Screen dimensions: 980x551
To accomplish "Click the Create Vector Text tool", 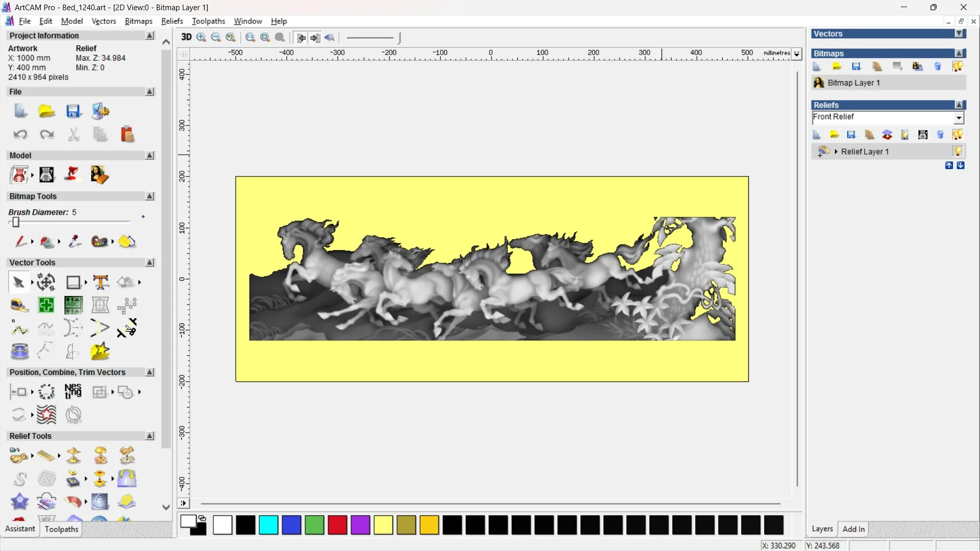I will 101,282.
